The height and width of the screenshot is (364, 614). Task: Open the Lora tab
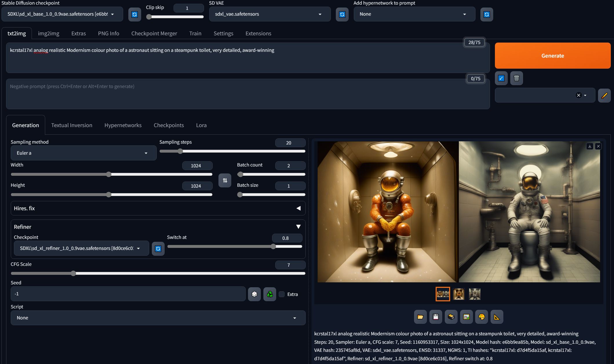pyautogui.click(x=201, y=125)
